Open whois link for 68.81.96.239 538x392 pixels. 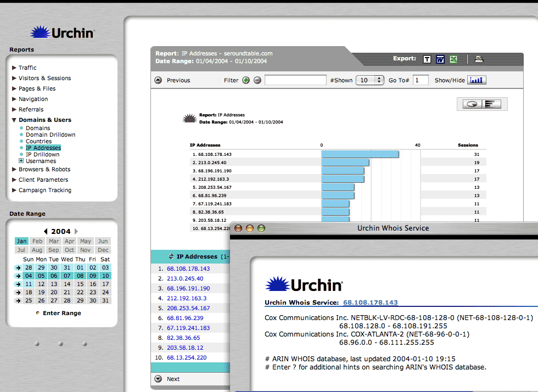[185, 318]
